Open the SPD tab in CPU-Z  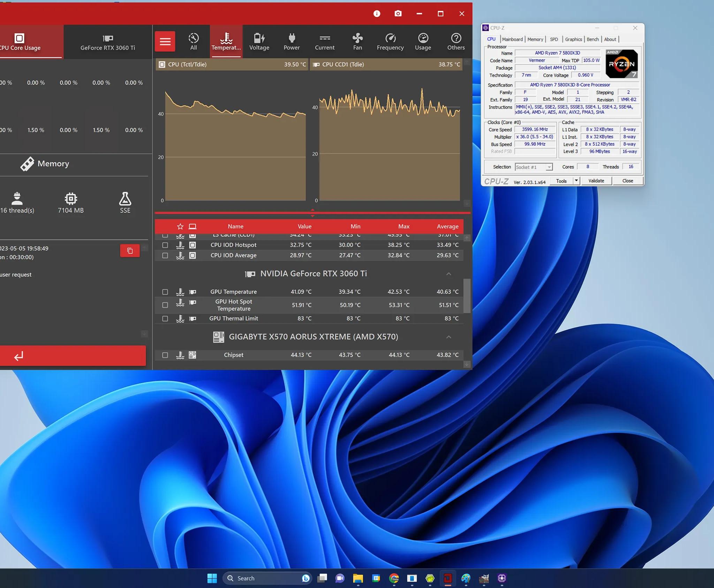pyautogui.click(x=554, y=39)
